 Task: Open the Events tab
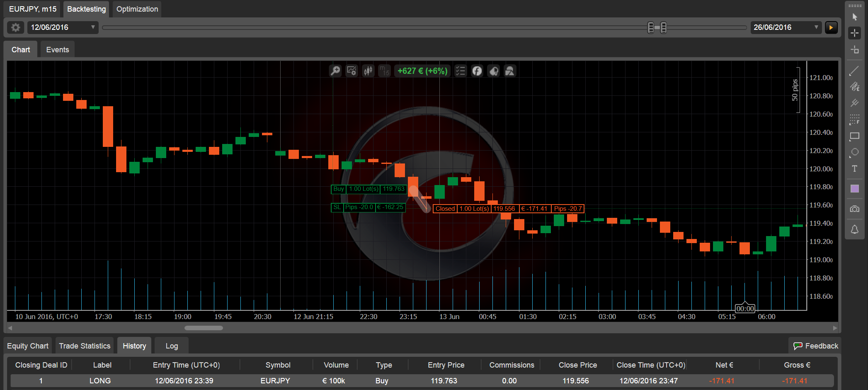tap(58, 50)
